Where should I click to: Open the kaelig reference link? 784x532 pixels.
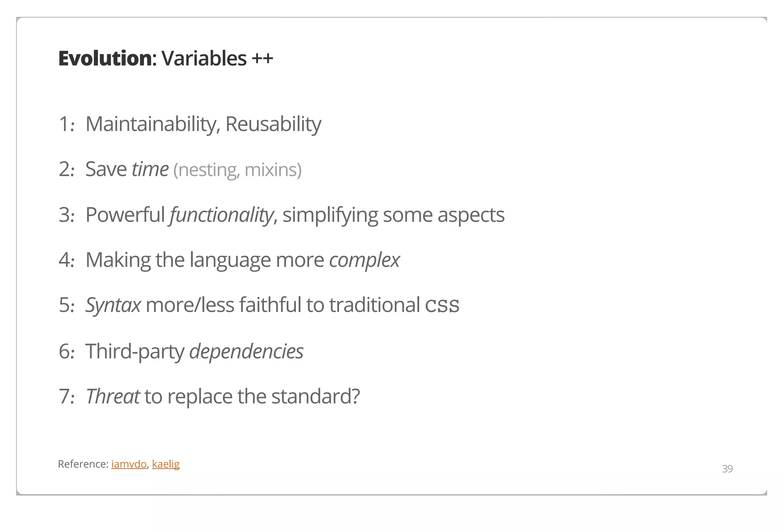165,464
